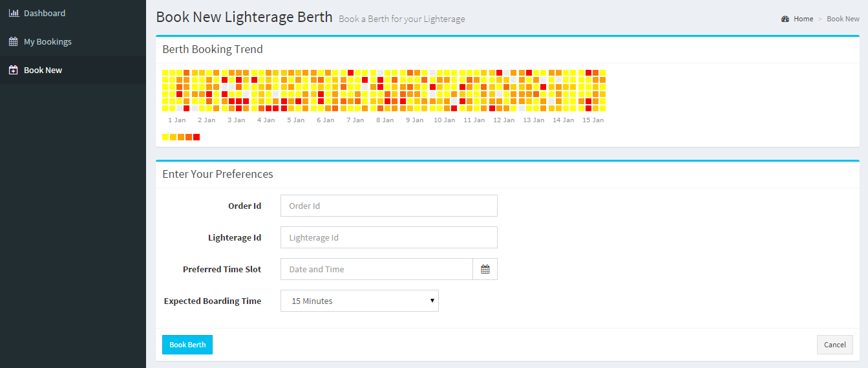Viewport: 868px width, 368px height.
Task: Expand the Expected Boarding Time dropdown
Action: [359, 301]
